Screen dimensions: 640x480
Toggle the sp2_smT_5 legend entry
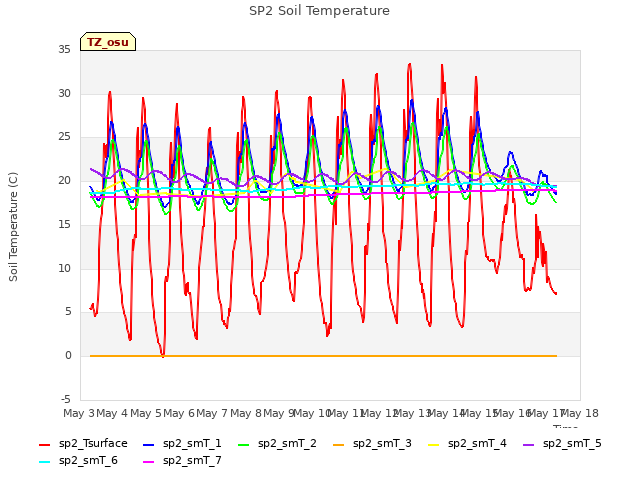point(562,444)
